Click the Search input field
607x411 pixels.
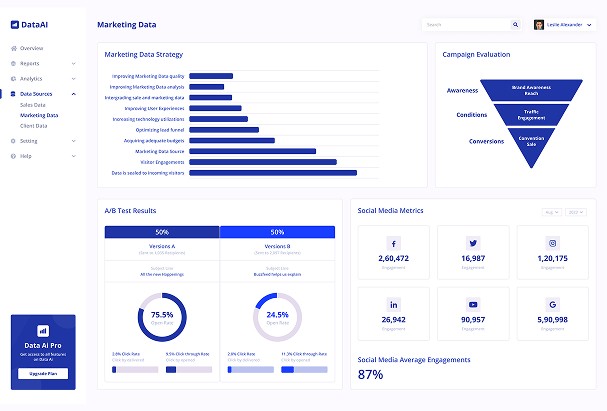coord(465,24)
